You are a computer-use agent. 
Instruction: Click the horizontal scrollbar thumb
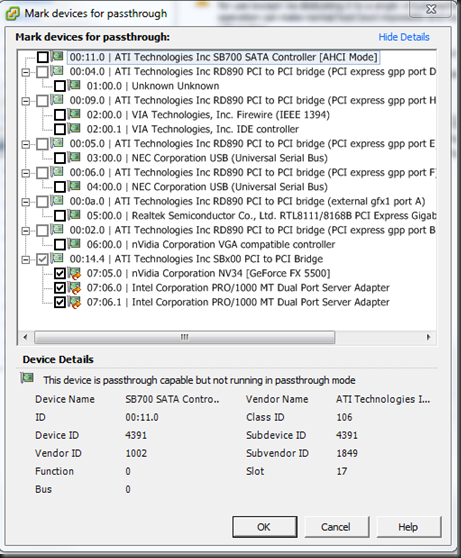(184, 337)
